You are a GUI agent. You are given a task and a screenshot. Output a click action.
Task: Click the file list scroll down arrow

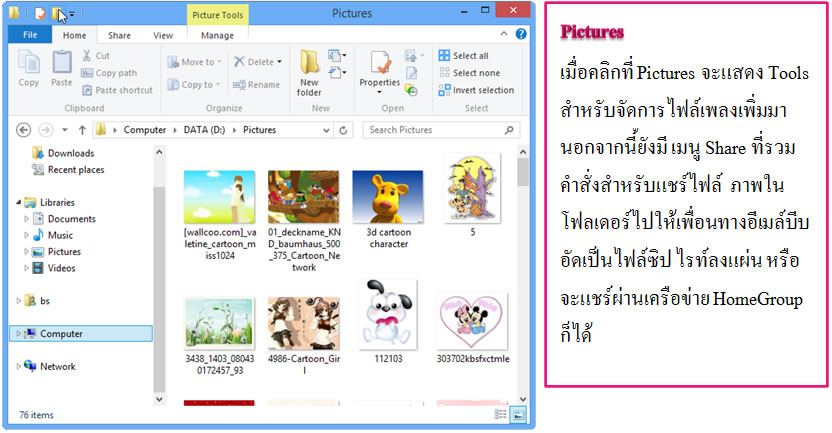pyautogui.click(x=523, y=399)
